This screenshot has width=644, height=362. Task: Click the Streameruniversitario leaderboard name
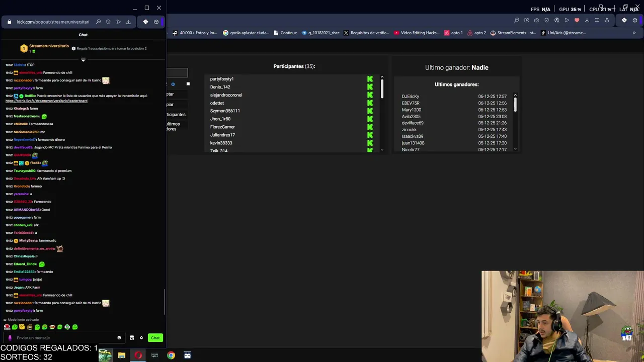click(49, 46)
